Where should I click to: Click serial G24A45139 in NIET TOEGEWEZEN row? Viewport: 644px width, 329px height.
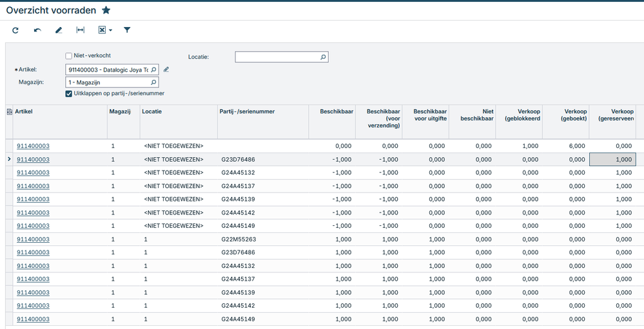pyautogui.click(x=239, y=200)
